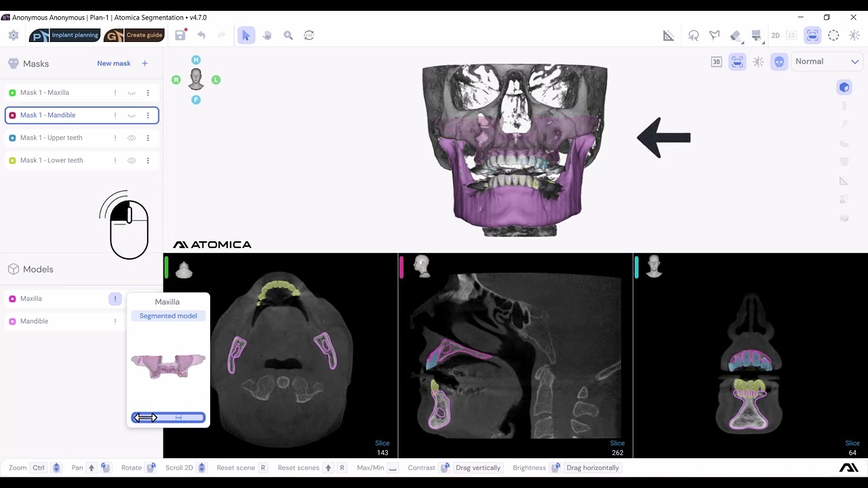
Task: Open the eraser tool options
Action: click(736, 35)
